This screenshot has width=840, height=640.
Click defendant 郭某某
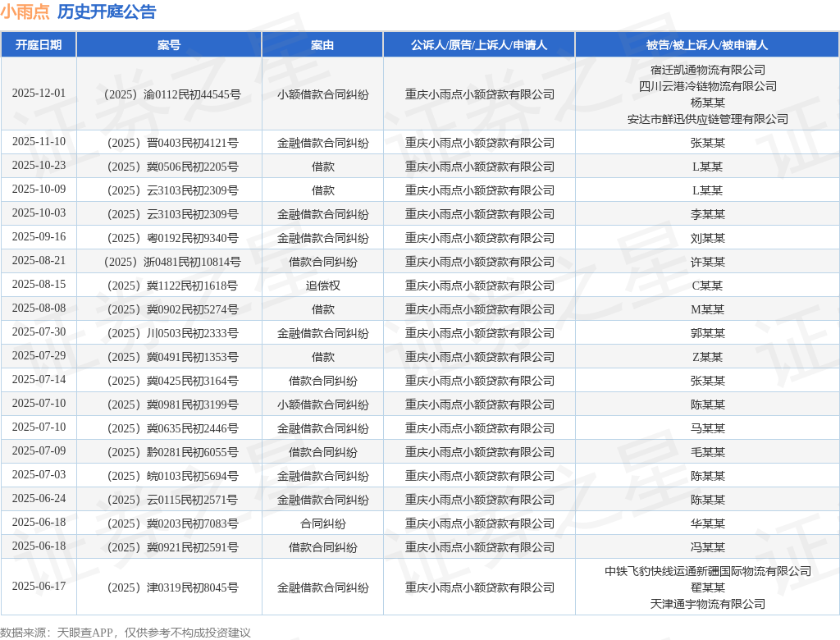tap(708, 333)
